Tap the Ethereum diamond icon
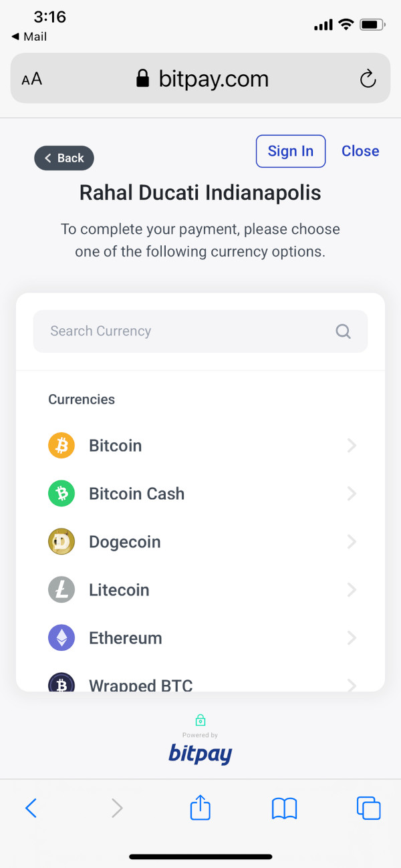The width and height of the screenshot is (401, 868). (61, 637)
